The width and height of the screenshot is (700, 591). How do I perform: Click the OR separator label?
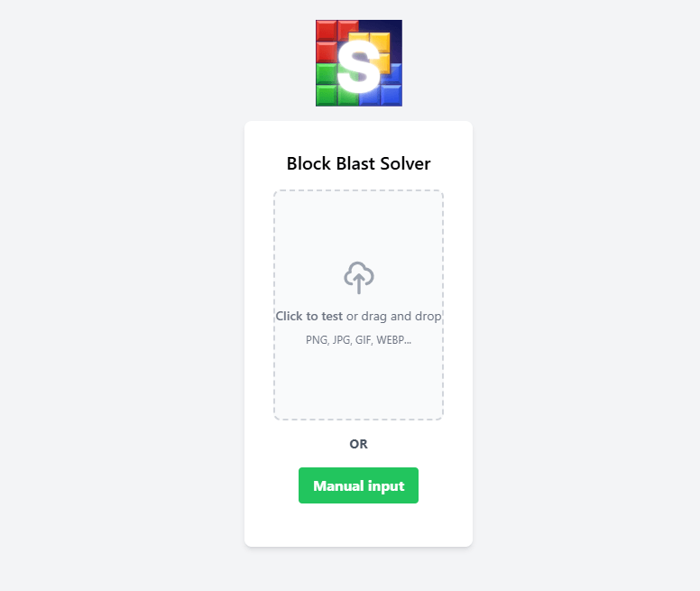[x=358, y=444]
